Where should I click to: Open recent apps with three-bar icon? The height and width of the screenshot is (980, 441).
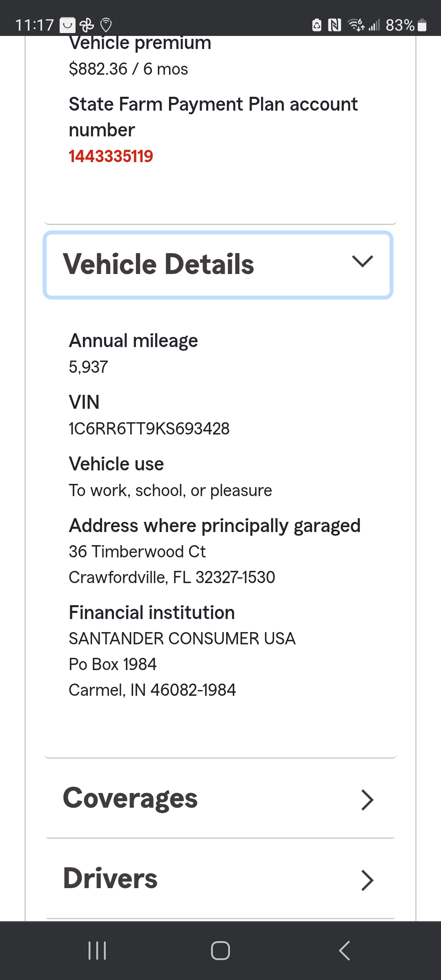[97, 951]
